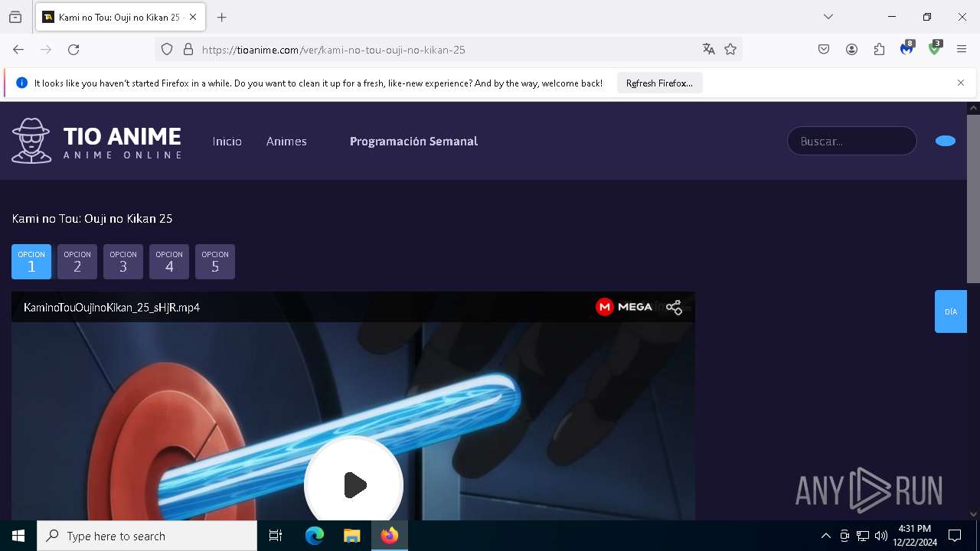Open the network tray icon
Screen dimensions: 980x551
(x=863, y=536)
